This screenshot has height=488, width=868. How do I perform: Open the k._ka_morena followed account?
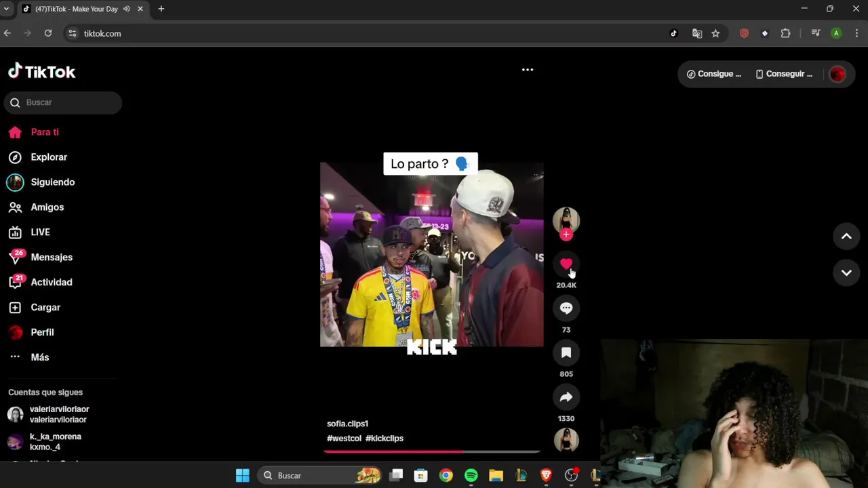coord(56,442)
